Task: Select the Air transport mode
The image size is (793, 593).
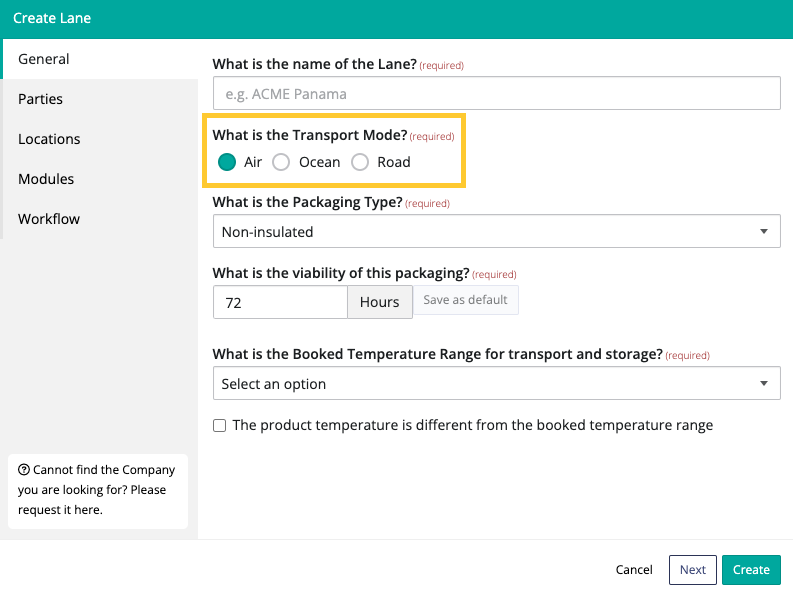Action: [x=227, y=162]
